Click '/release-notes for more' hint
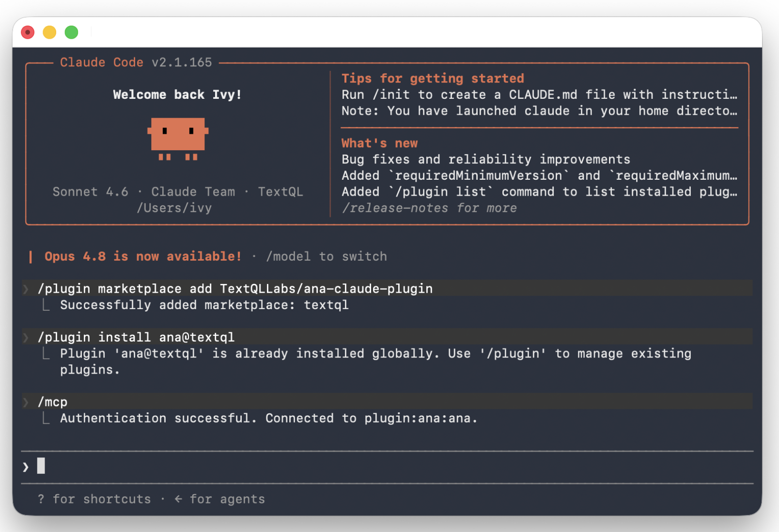Image resolution: width=779 pixels, height=532 pixels. pos(429,208)
